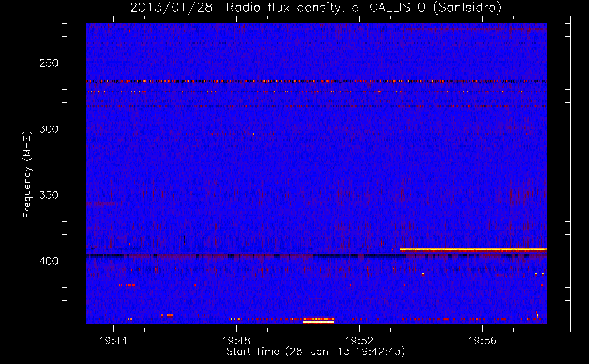This screenshot has height=364, width=589.
Task: Click the 250 frequency tick label
Action: pos(49,63)
